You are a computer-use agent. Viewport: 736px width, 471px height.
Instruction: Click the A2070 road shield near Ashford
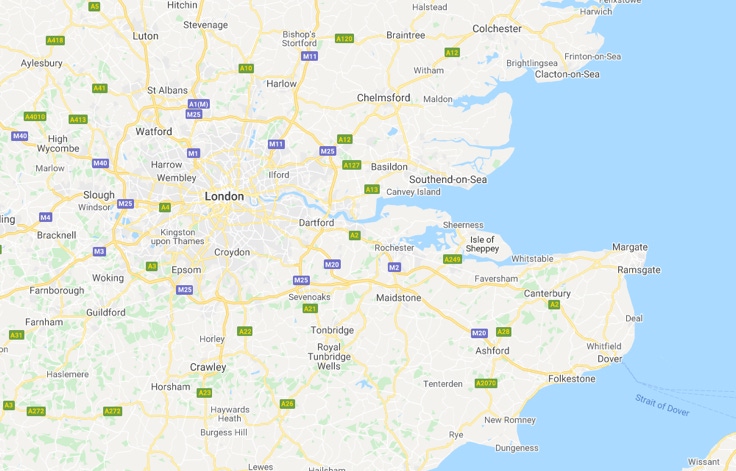click(486, 383)
